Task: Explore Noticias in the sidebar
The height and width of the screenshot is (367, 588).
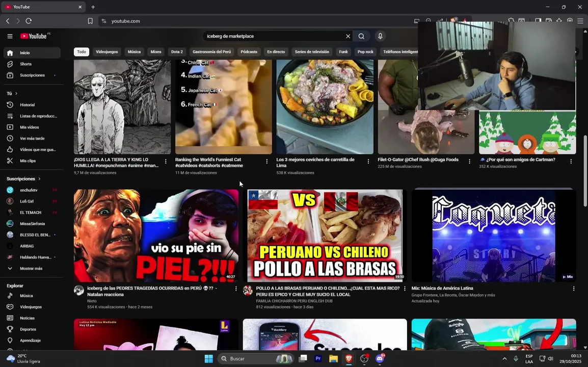Action: click(x=32, y=318)
